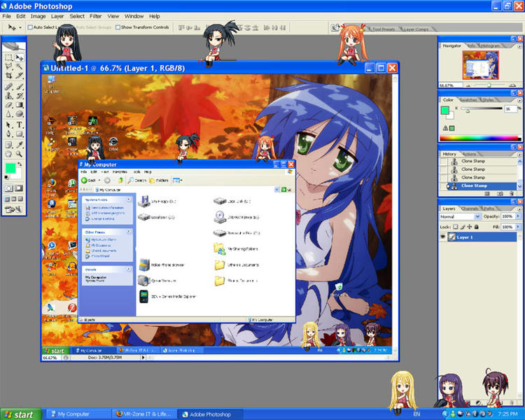Select the Rectangular Marquee tool
The height and width of the screenshot is (420, 525).
coord(8,57)
